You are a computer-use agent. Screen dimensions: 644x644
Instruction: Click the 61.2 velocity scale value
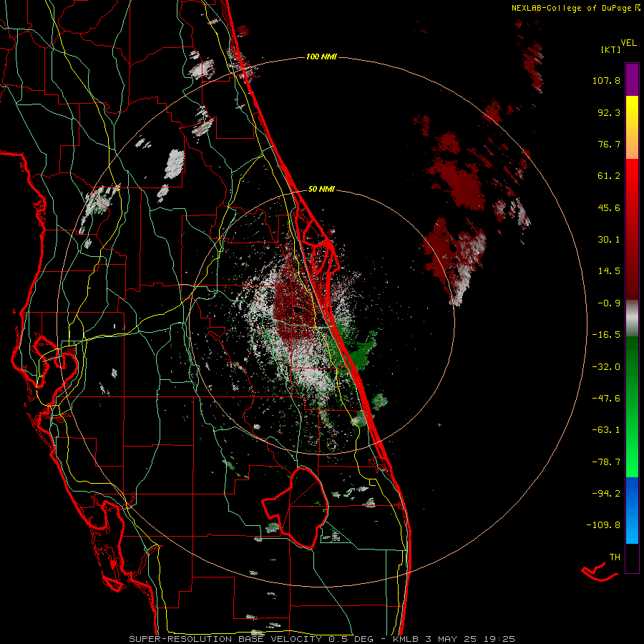(x=609, y=176)
